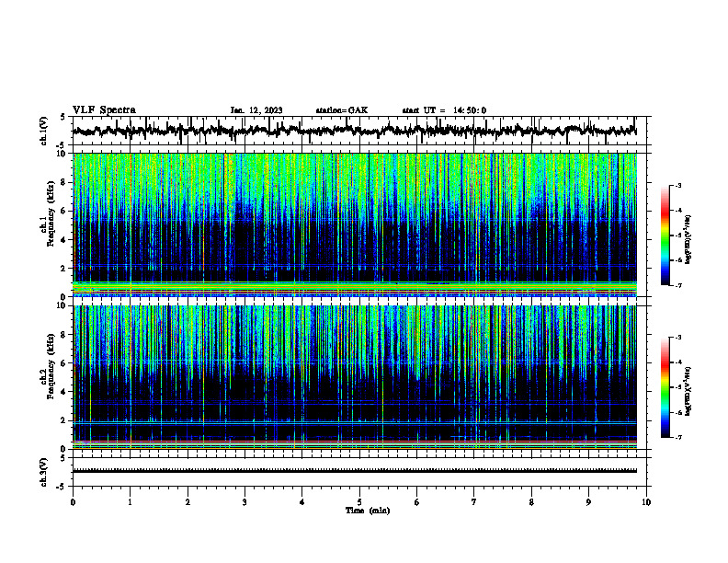Click ch.1 frequency tick label "4"
This screenshot has height=563, width=728.
click(x=64, y=240)
